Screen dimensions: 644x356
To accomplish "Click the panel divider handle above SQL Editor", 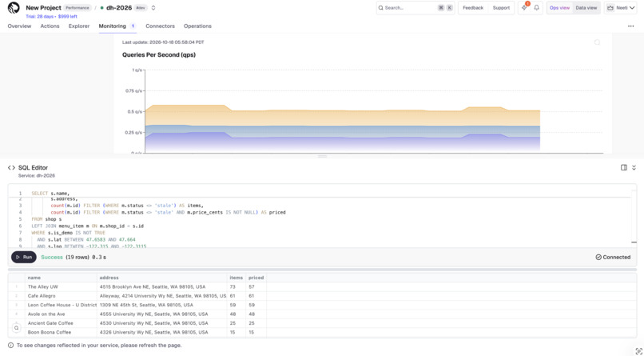I will click(x=322, y=156).
